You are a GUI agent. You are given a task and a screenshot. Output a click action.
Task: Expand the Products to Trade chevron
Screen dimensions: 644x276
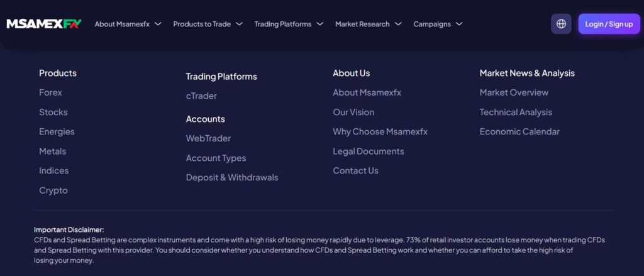(239, 24)
